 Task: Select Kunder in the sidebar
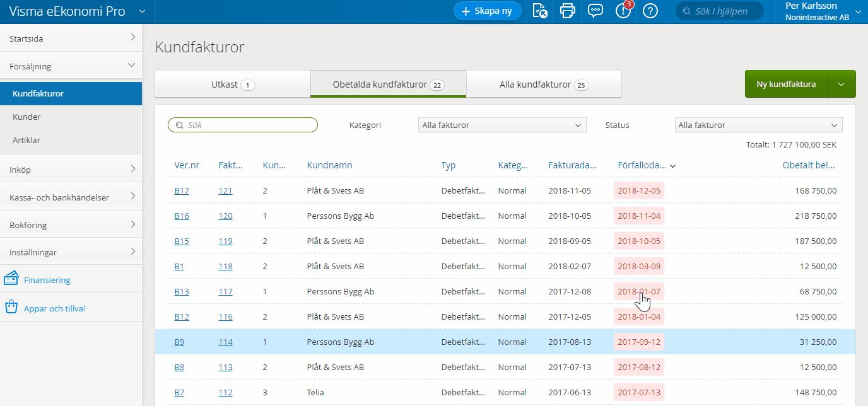click(71, 117)
